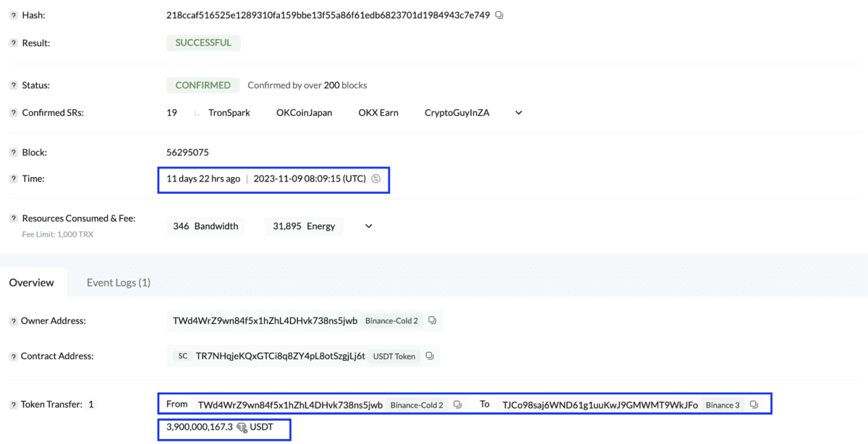Open help icon beside Resources Consumed & Fee
Screen dimensions: 868x444
tap(13, 218)
